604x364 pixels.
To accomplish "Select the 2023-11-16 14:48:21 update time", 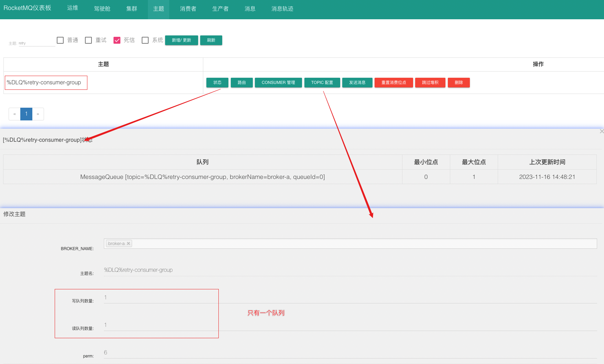I will (547, 177).
